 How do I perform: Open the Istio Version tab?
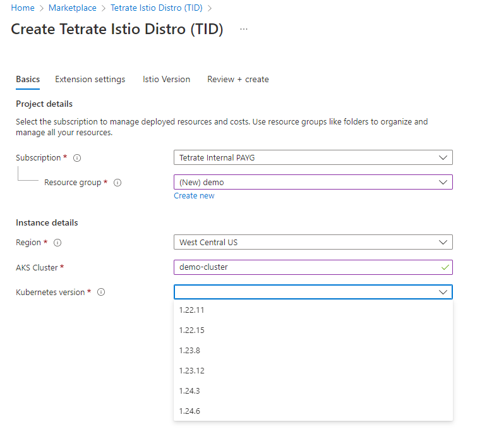(166, 80)
